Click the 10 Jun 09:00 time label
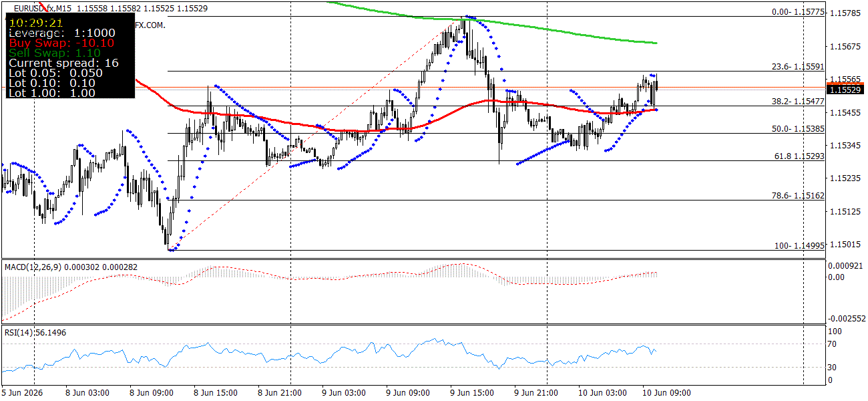 click(666, 392)
